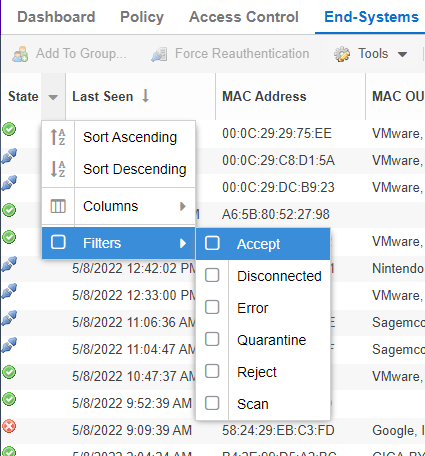The image size is (425, 456).
Task: Enable the Disconnected filter checkbox
Action: click(212, 275)
